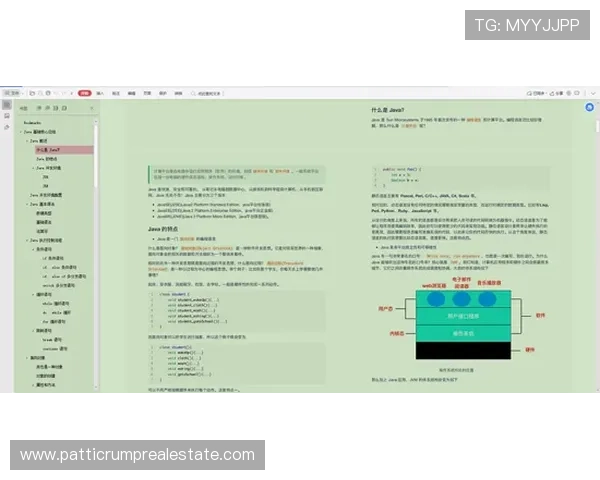
Task: Select the red highlighted Start tab
Action: pos(85,93)
